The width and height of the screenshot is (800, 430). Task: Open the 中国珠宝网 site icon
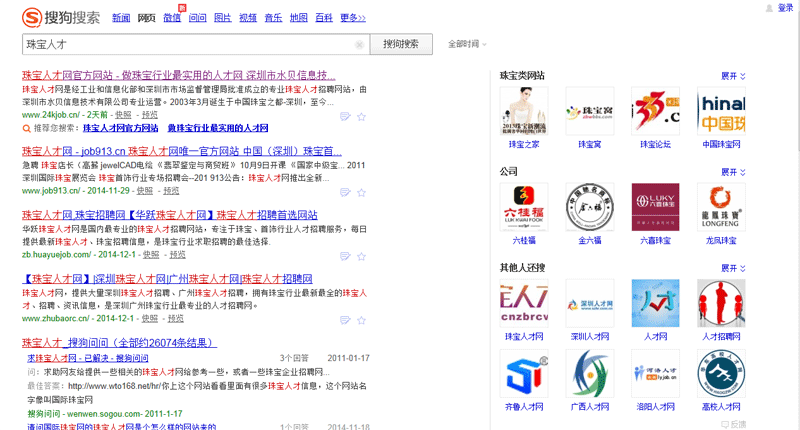click(721, 111)
